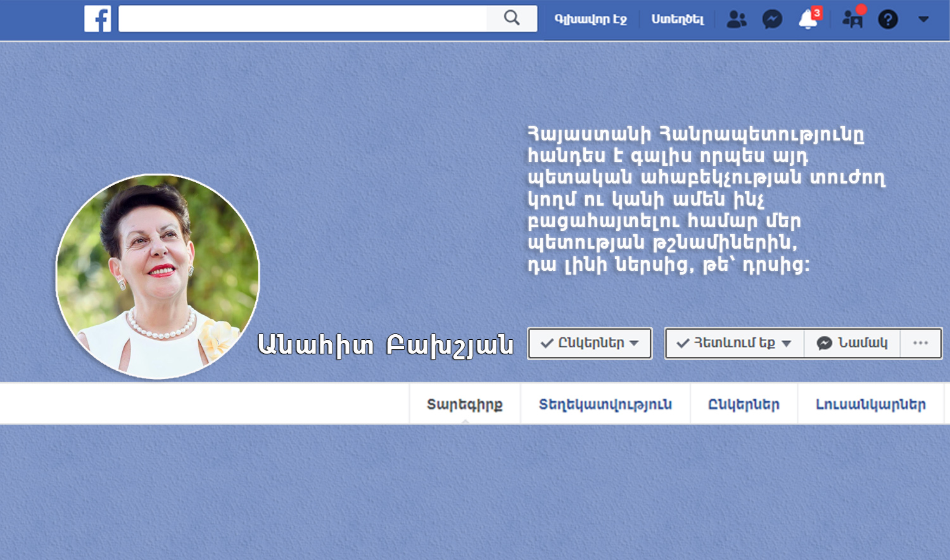Click the Facebook logo icon
The image size is (950, 560).
tap(98, 19)
